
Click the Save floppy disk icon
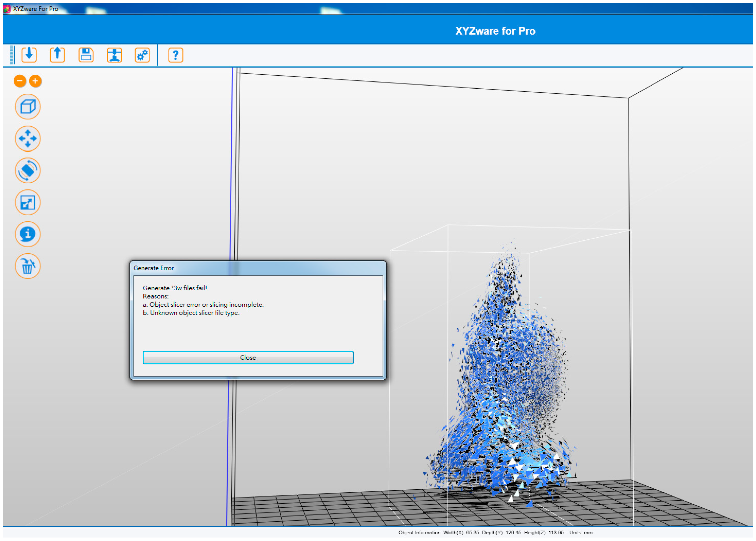[x=86, y=55]
